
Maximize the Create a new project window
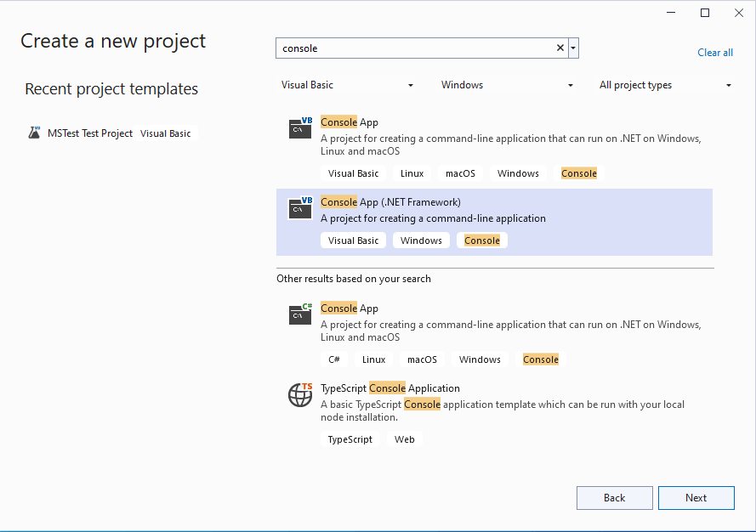click(x=705, y=13)
